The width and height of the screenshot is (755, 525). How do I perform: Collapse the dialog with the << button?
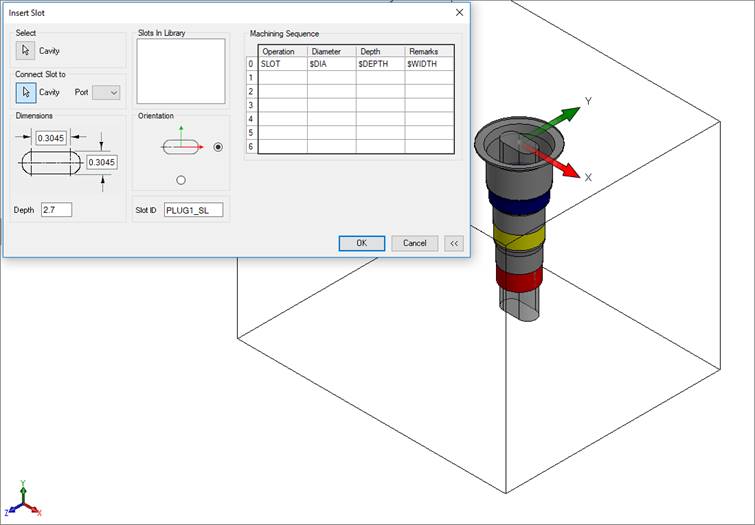coord(454,243)
